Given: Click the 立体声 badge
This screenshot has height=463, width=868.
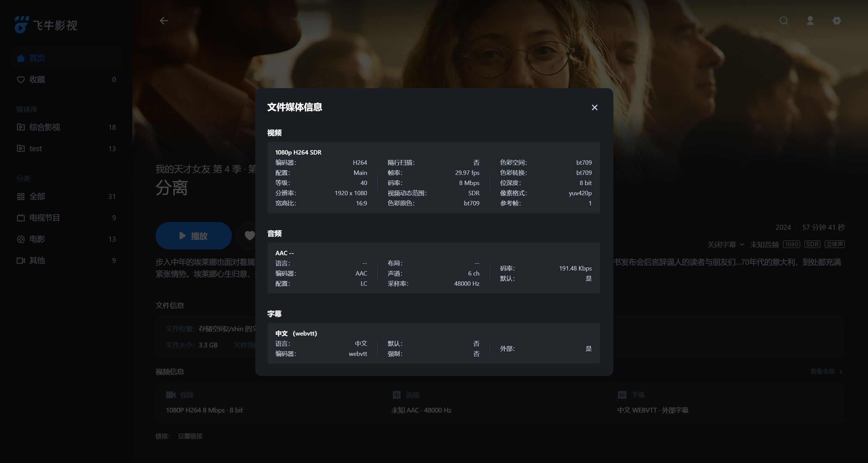Looking at the screenshot, I should click(835, 244).
